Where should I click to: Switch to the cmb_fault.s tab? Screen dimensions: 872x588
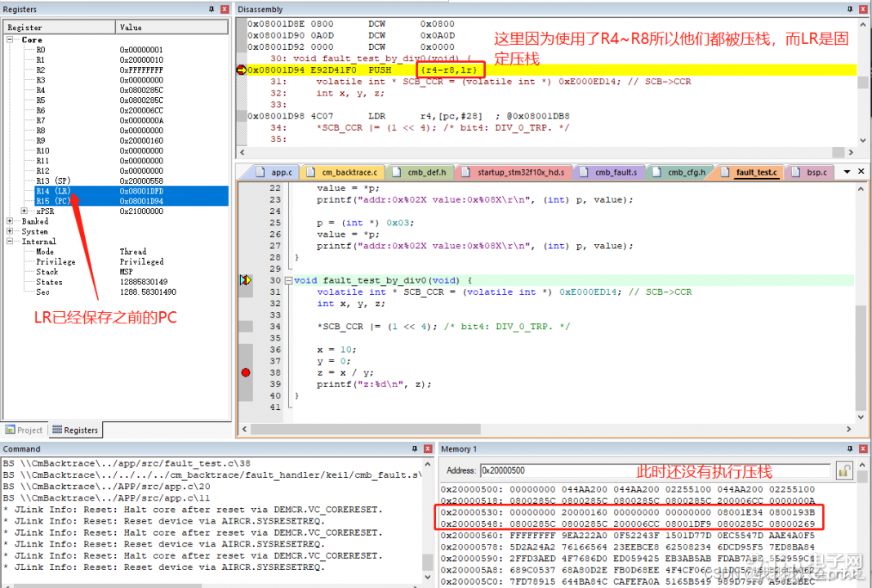pos(609,172)
